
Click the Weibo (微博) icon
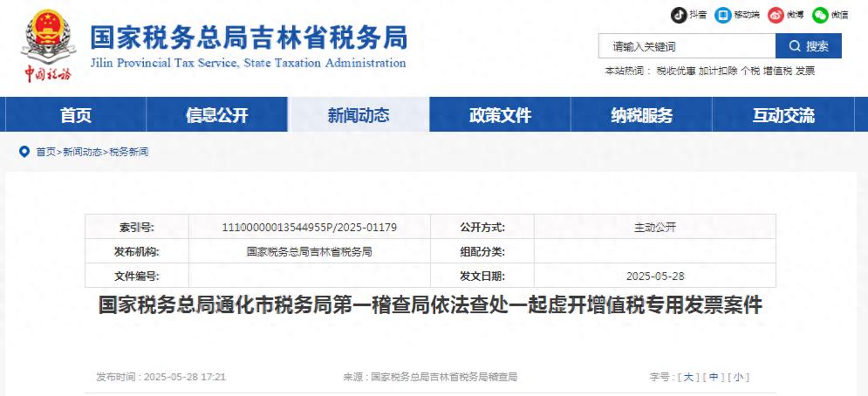click(x=775, y=15)
